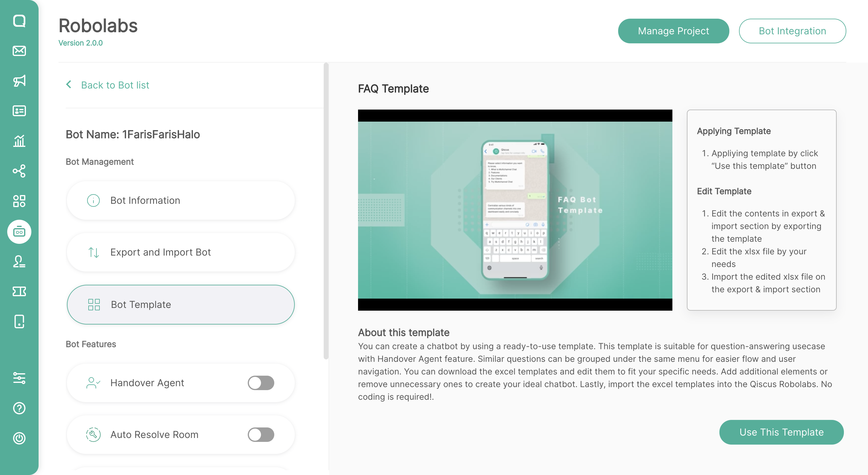Open the analytics chart icon
Image resolution: width=868 pixels, height=475 pixels.
click(x=19, y=141)
